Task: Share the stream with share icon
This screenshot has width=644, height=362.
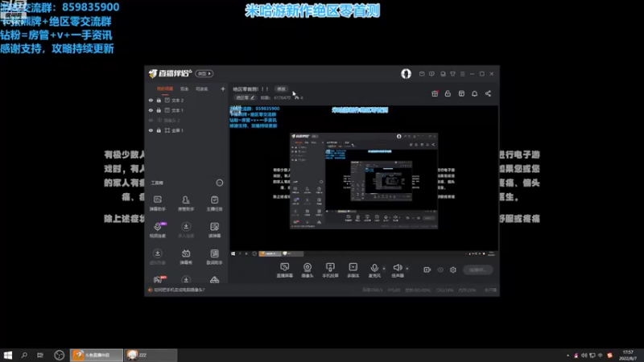Action: click(x=488, y=93)
